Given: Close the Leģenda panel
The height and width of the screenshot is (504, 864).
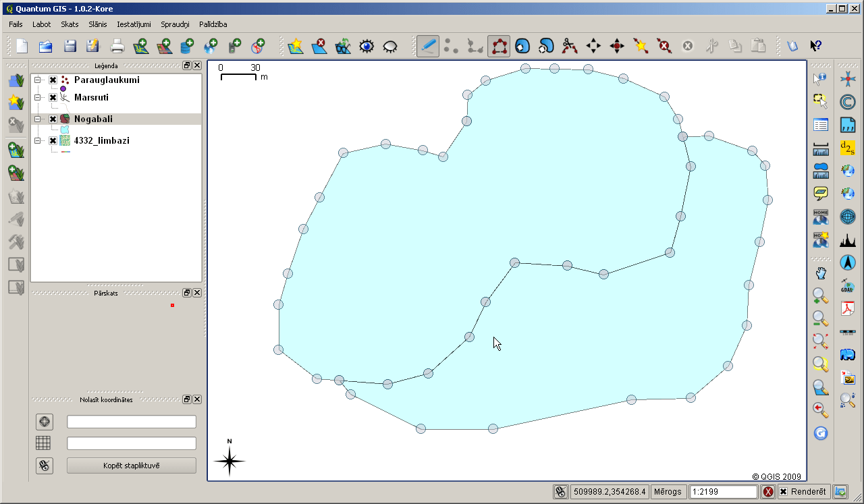Looking at the screenshot, I should 197,65.
